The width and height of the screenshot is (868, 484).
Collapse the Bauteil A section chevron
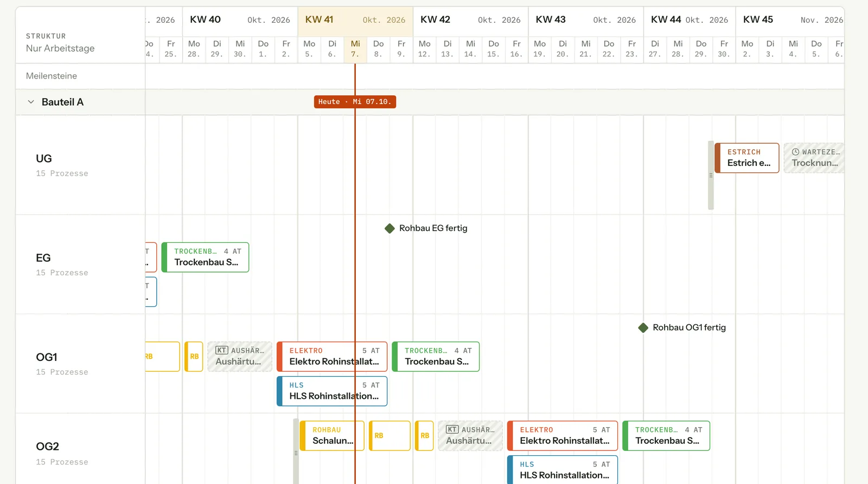(x=31, y=102)
